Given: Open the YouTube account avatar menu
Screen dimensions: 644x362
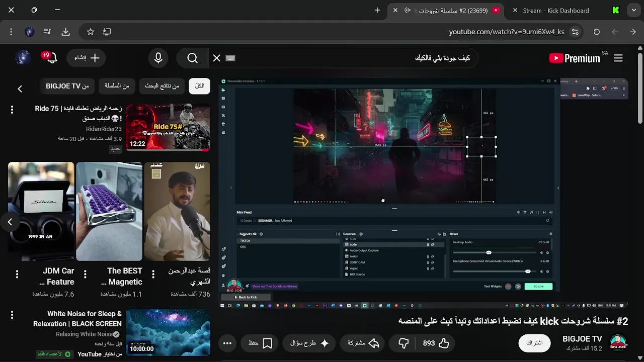Looking at the screenshot, I should (x=23, y=58).
